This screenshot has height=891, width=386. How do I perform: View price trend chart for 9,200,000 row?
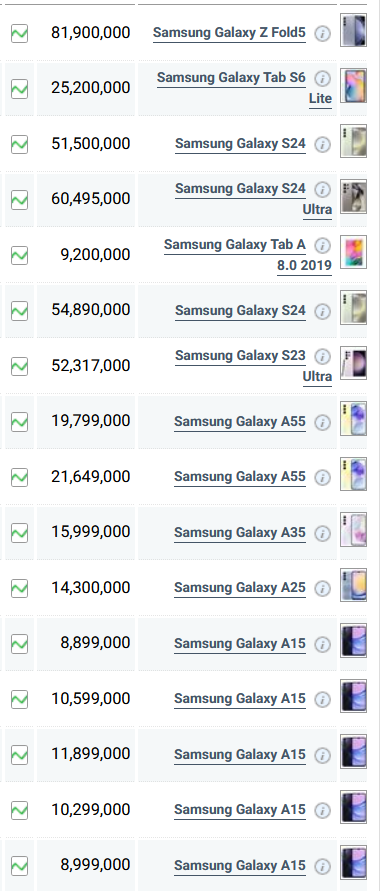tap(19, 255)
